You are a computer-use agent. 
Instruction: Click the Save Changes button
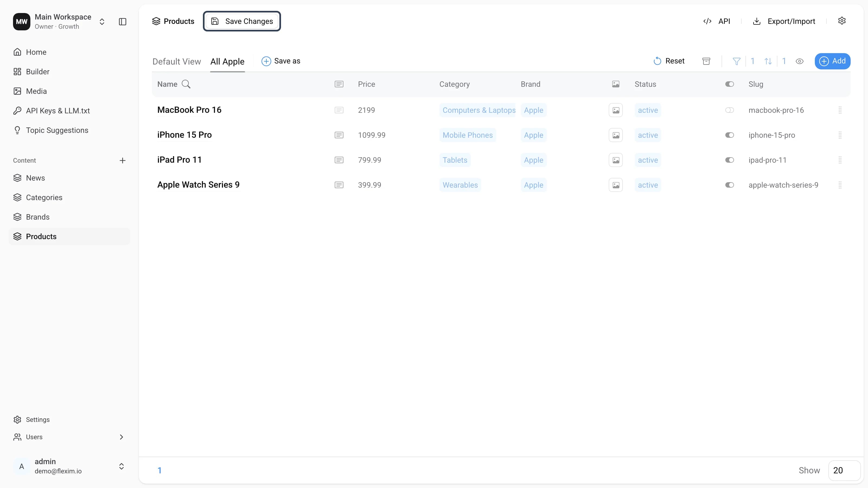tap(242, 21)
